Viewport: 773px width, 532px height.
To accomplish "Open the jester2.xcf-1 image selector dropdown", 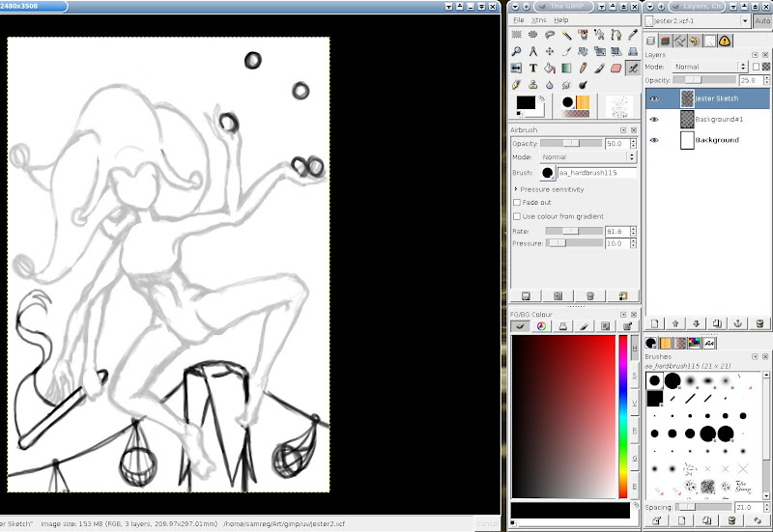I will (698, 21).
